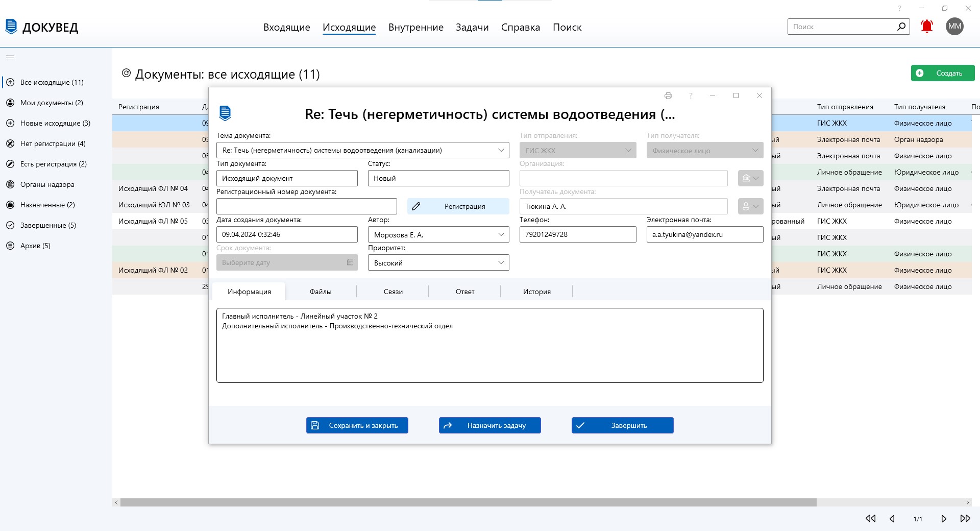This screenshot has width=980, height=531.
Task: Open the calendar icon in Срок документа
Action: coord(350,262)
